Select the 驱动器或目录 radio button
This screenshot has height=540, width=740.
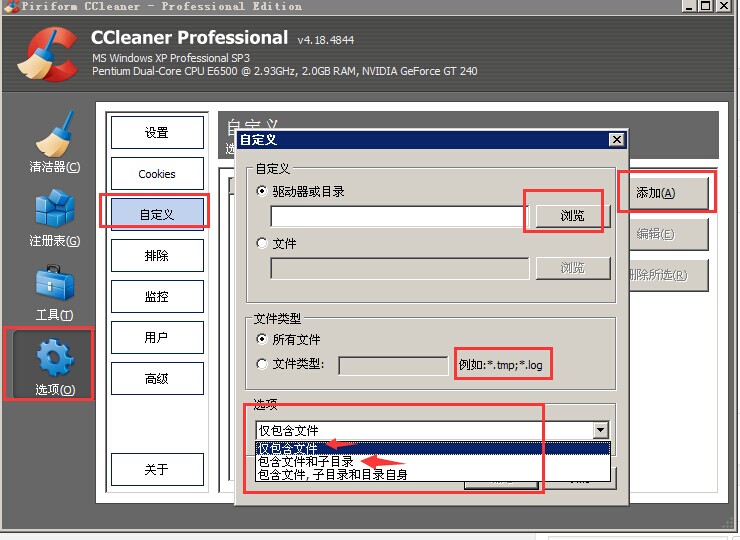(x=263, y=191)
